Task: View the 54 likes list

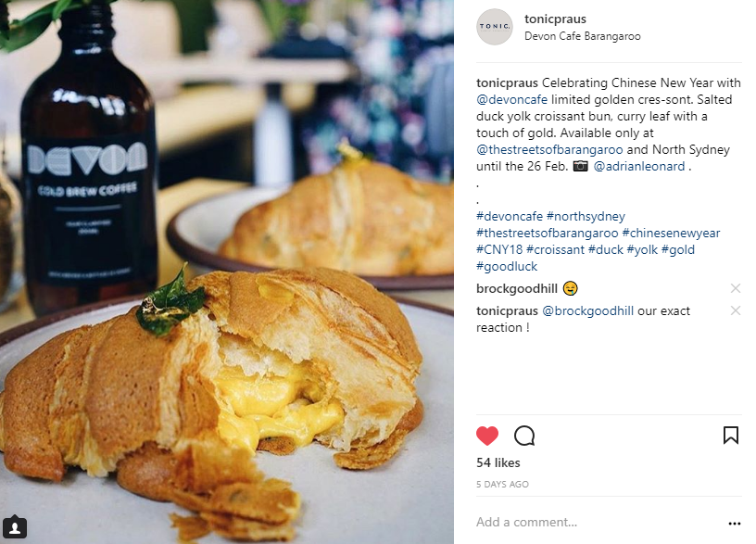Action: coord(498,463)
